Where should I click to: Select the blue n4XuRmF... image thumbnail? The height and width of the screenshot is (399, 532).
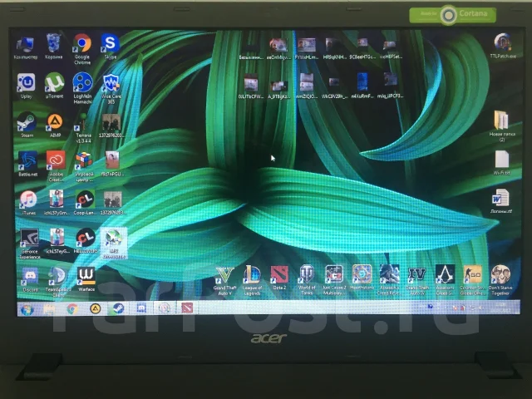coord(362,86)
